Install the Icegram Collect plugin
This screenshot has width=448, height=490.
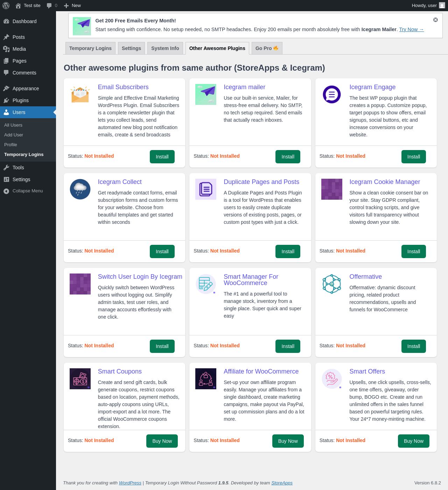point(162,251)
